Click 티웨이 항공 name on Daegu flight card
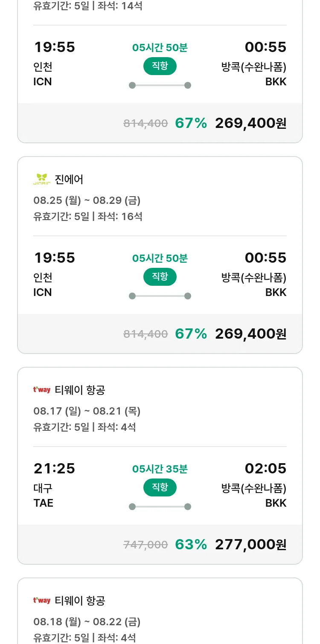The width and height of the screenshot is (320, 644). tap(80, 390)
